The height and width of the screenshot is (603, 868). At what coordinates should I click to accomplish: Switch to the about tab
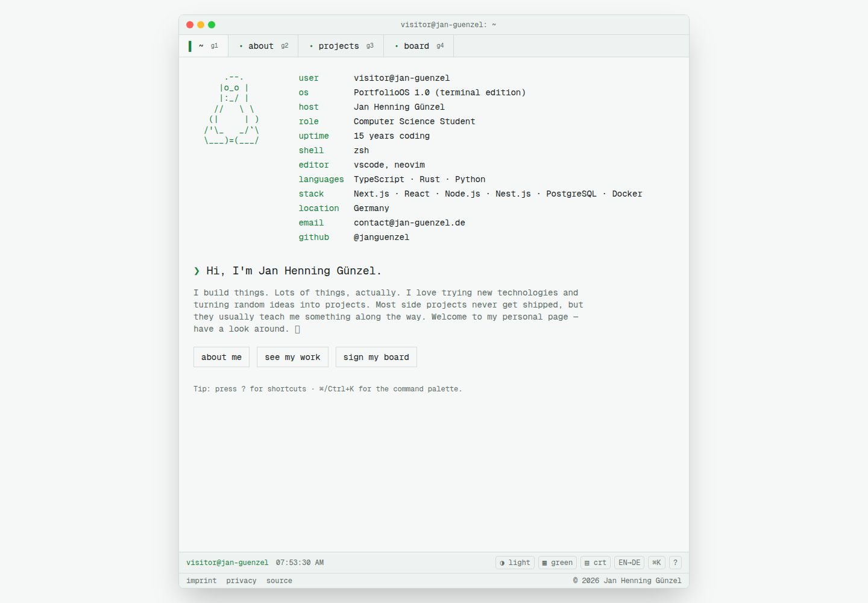coord(263,46)
